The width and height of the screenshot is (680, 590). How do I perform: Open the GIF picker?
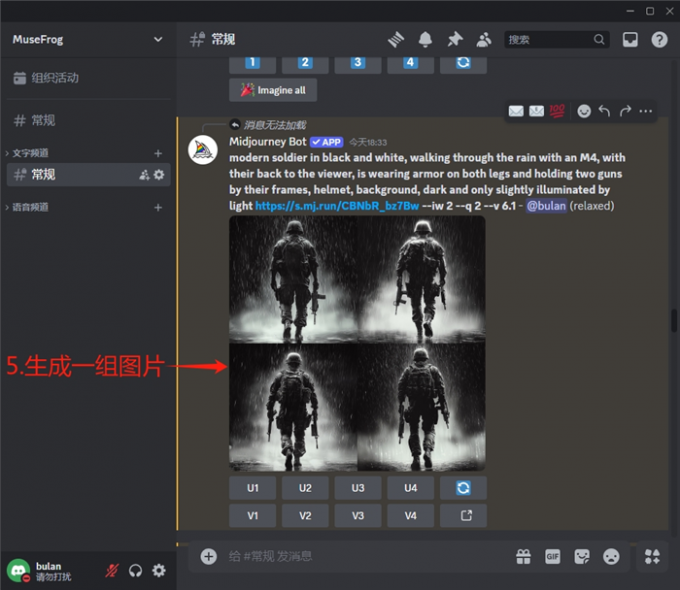coord(552,557)
